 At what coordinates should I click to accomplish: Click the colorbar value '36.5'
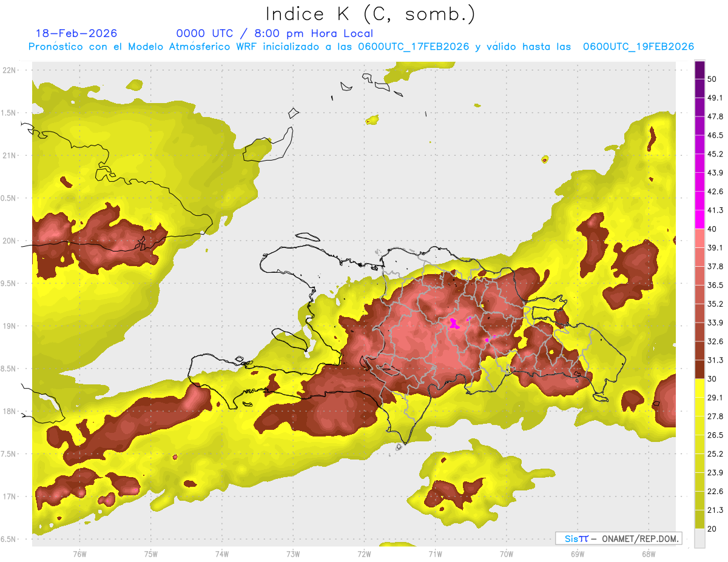[x=715, y=285]
